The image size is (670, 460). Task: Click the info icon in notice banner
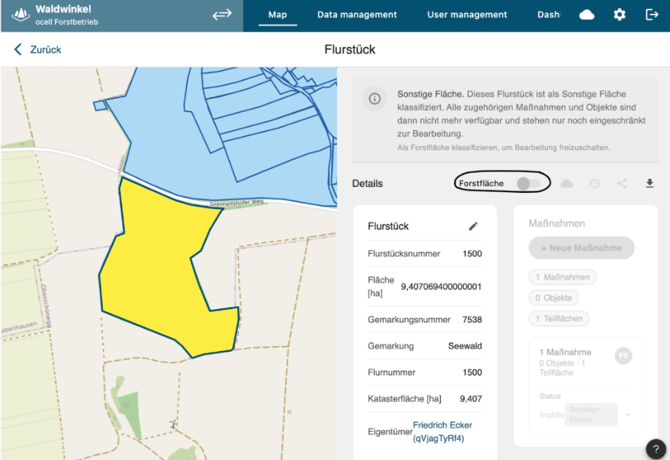(375, 99)
